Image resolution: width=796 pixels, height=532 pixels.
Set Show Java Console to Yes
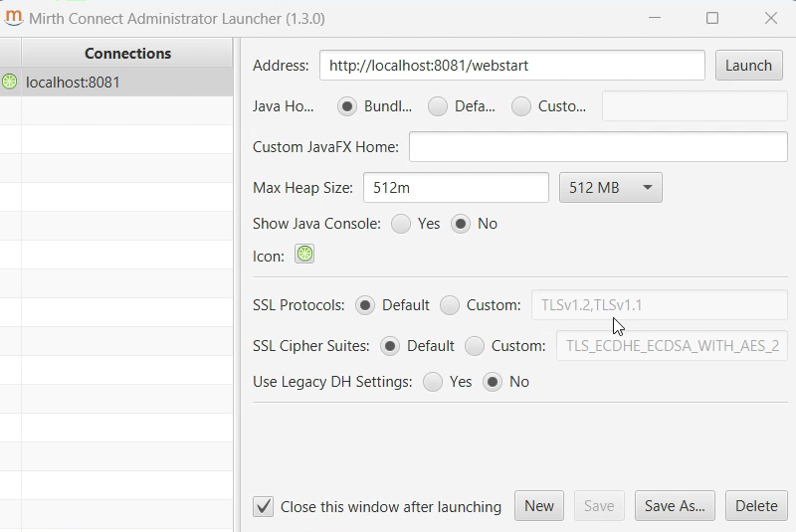pos(401,224)
